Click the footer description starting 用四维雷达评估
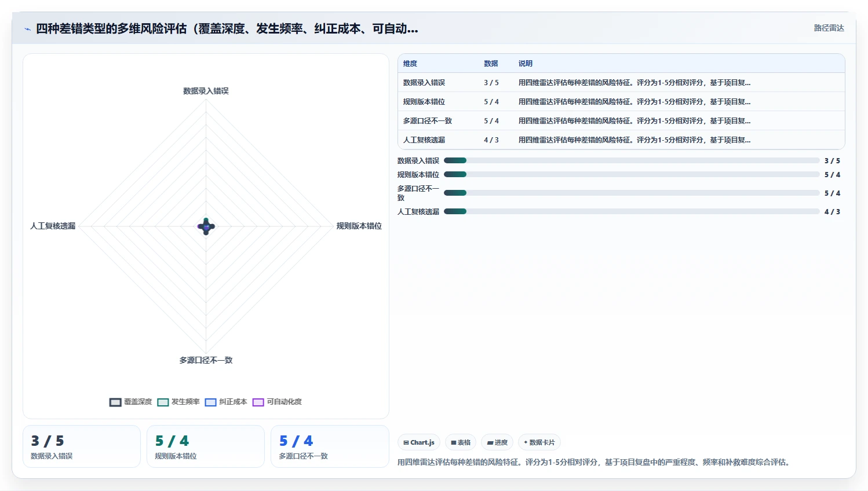This screenshot has width=868, height=491. click(x=595, y=462)
